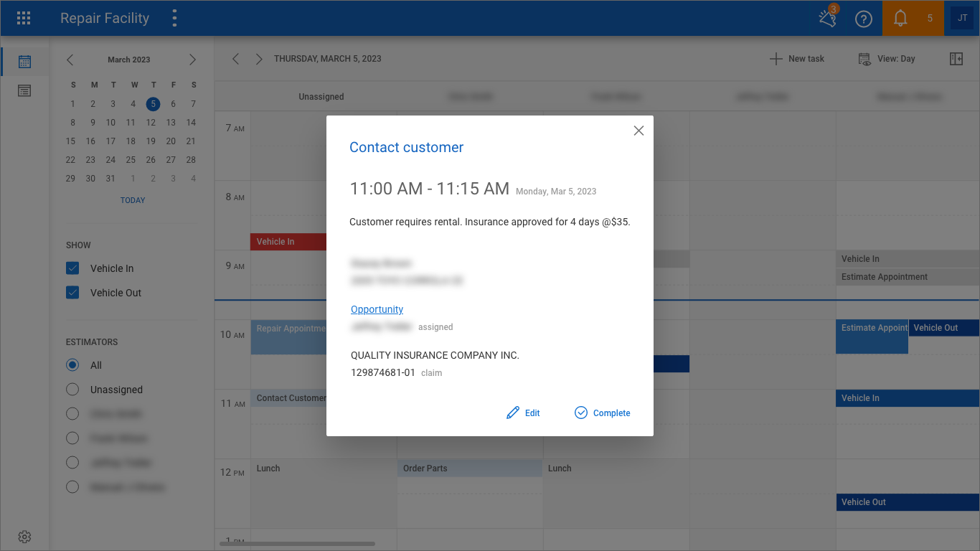The image size is (980, 551).
Task: Open the Contact Customer event at 11 AM
Action: tap(288, 398)
